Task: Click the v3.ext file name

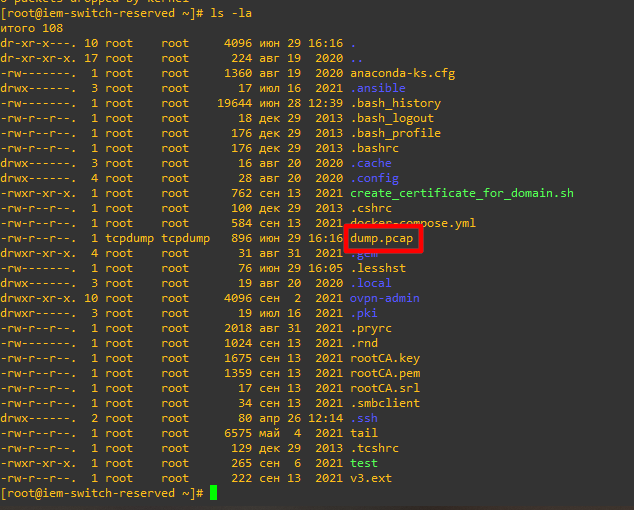Action: tap(371, 478)
